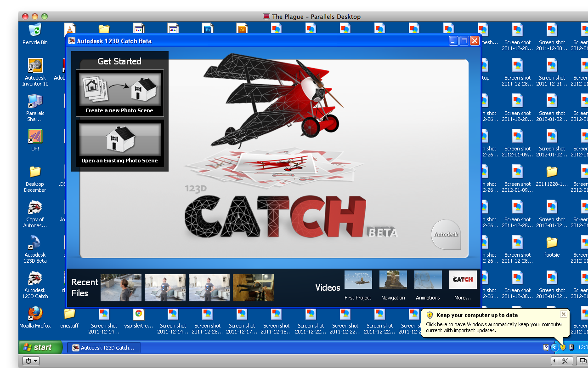This screenshot has width=588, height=368.
Task: Check the battery status tray icon
Action: tap(571, 347)
